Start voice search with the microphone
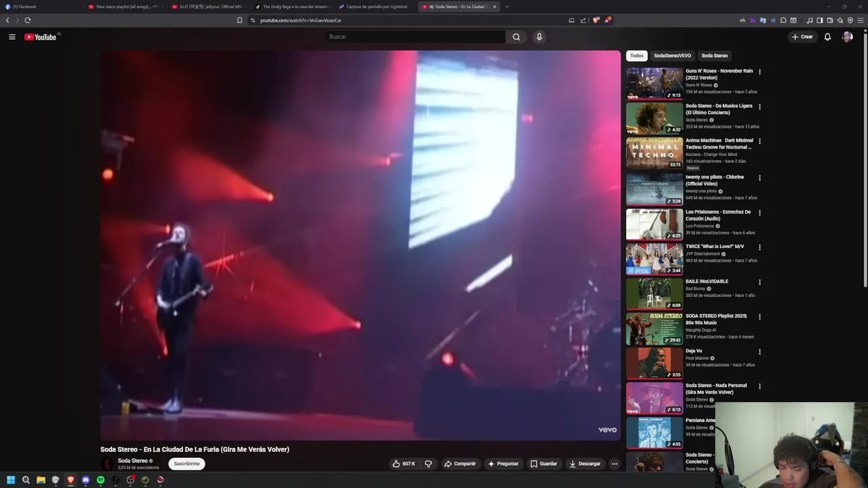The image size is (868, 488). [539, 37]
